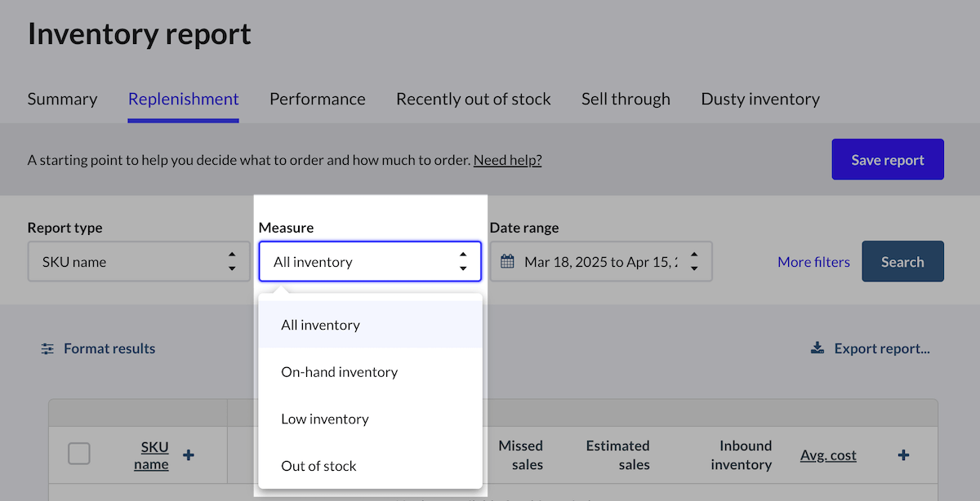Click the Save report button
980x501 pixels.
[888, 160]
